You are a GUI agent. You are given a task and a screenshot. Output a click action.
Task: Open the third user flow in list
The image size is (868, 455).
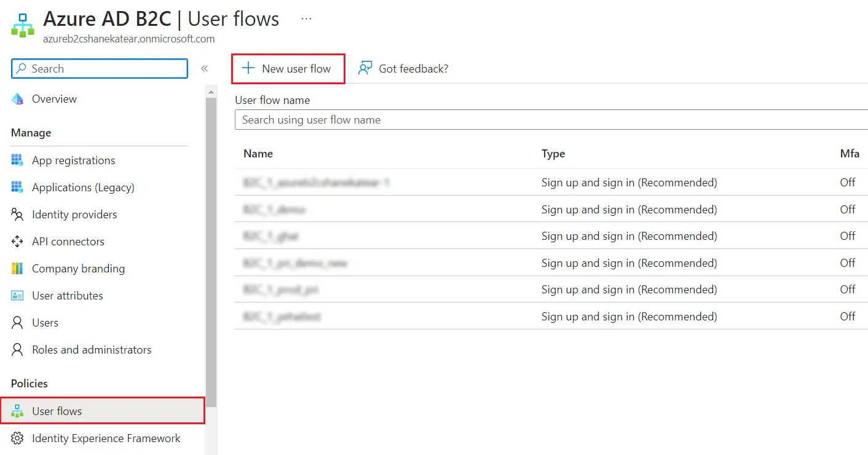tap(271, 236)
